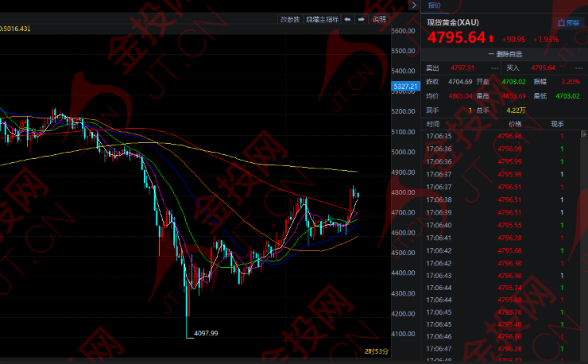Select the 现货黄金(XAU) title

coord(453,22)
